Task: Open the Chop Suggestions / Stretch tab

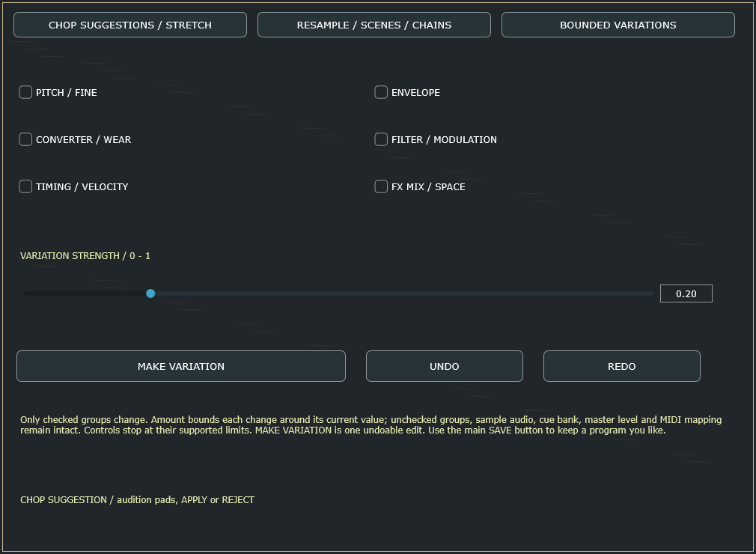Action: [x=130, y=25]
